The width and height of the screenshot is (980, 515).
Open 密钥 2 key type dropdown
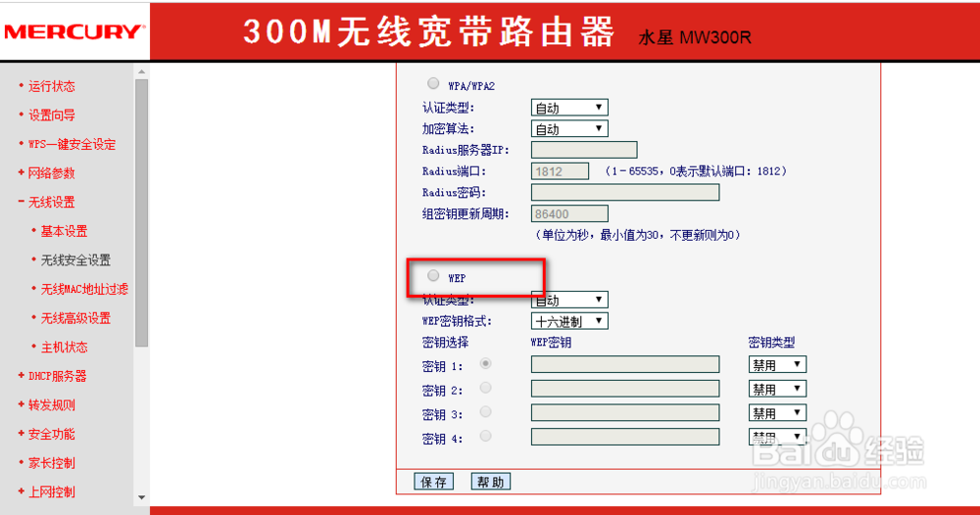click(x=777, y=389)
